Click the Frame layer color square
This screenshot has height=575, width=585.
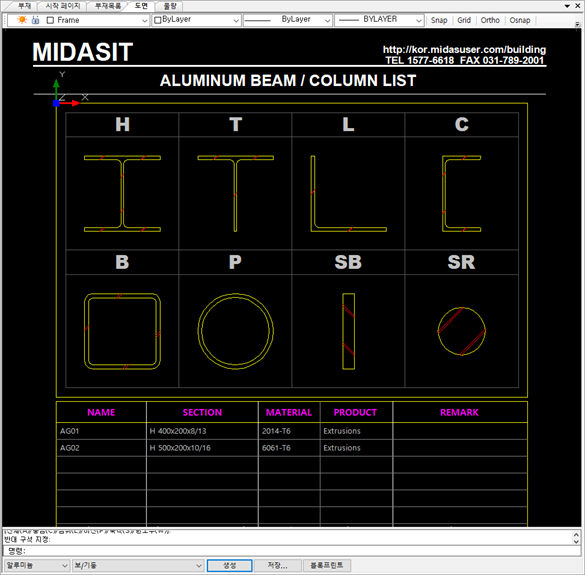(x=50, y=20)
